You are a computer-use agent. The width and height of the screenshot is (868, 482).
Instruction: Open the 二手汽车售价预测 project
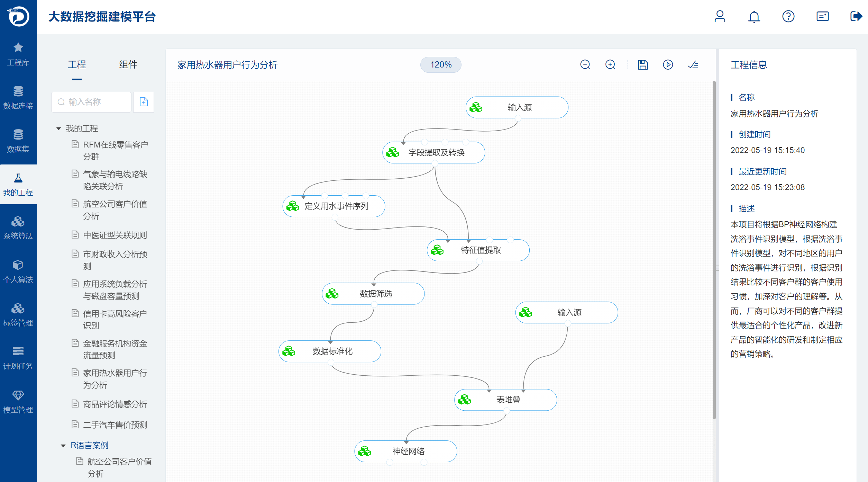115,425
